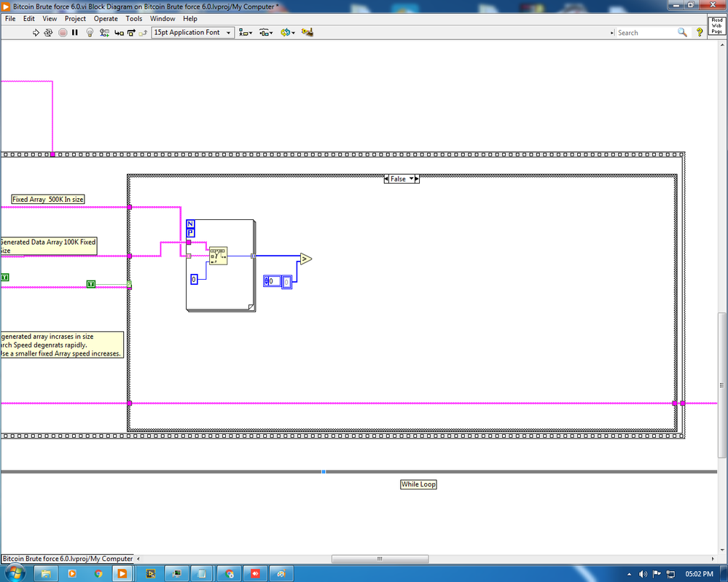Click the Run arrow button
This screenshot has width=728, height=582.
(x=36, y=33)
